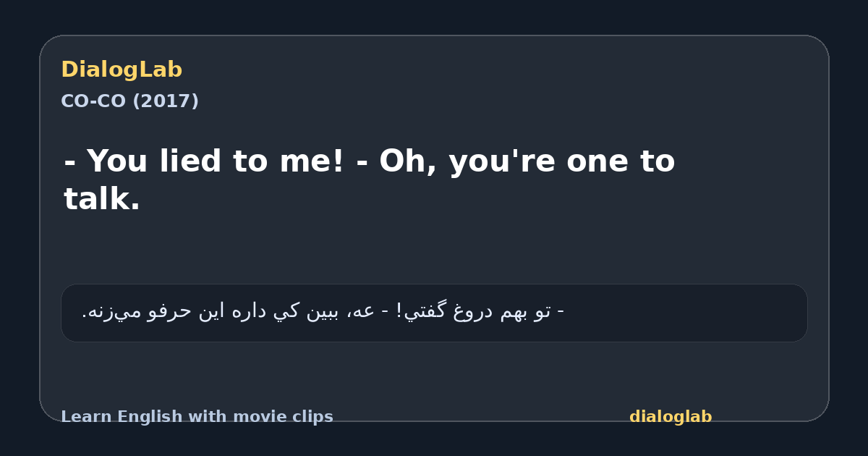
Task: Click the phrase "You lied to me!"
Action: [x=216, y=161]
